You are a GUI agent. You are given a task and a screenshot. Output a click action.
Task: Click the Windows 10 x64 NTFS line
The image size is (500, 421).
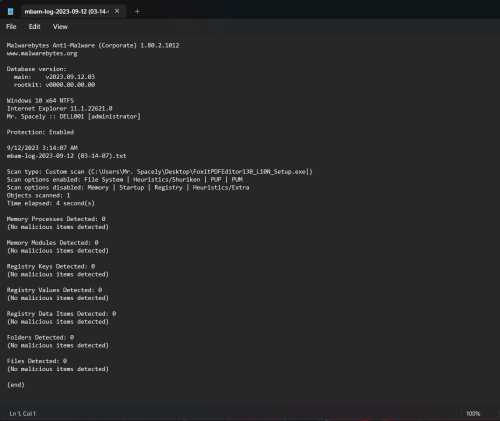pos(40,101)
